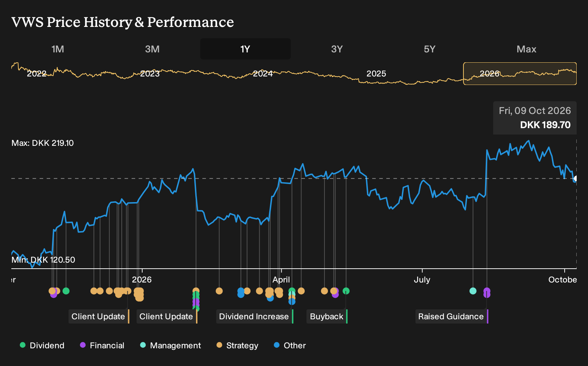Select the highlighted 2026 range in overview chart
This screenshot has height=366, width=588.
(x=520, y=74)
